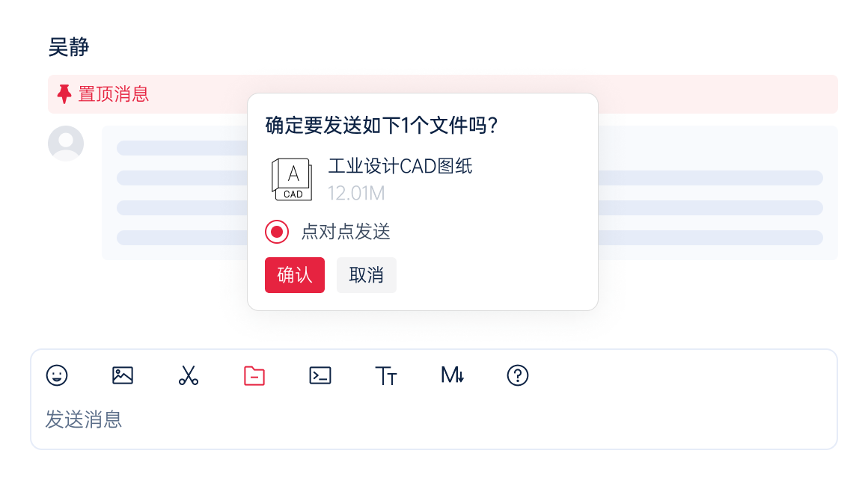Click the 取消 button to cancel
Screen dimensions: 868x480
(x=367, y=275)
